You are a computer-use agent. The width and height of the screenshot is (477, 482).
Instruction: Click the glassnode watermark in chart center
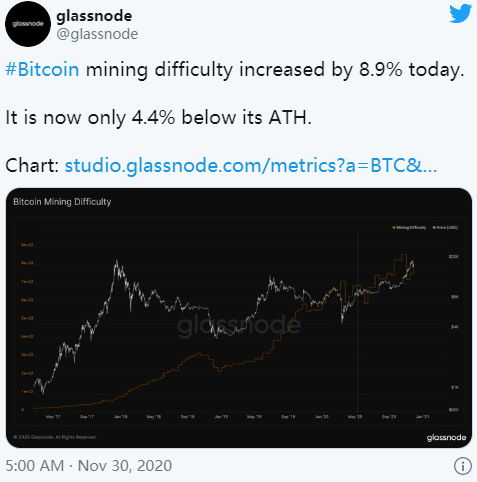click(239, 326)
